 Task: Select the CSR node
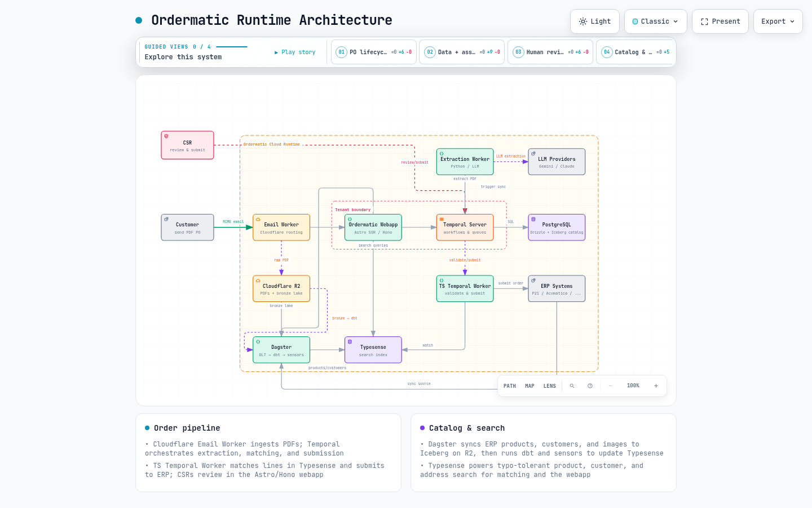coord(187,145)
